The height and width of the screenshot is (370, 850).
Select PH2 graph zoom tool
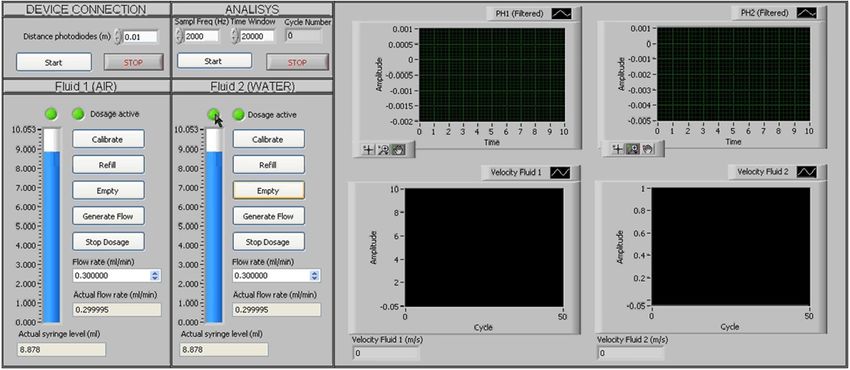[x=633, y=149]
